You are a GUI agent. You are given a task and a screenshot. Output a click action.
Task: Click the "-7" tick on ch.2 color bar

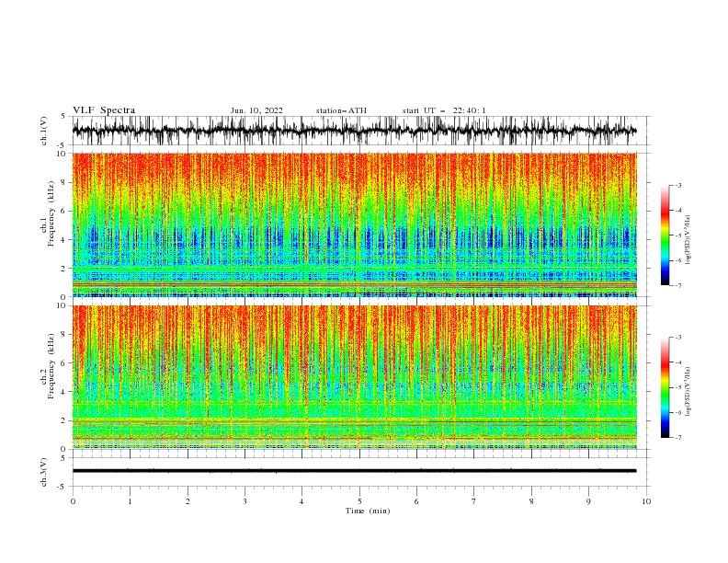(677, 438)
